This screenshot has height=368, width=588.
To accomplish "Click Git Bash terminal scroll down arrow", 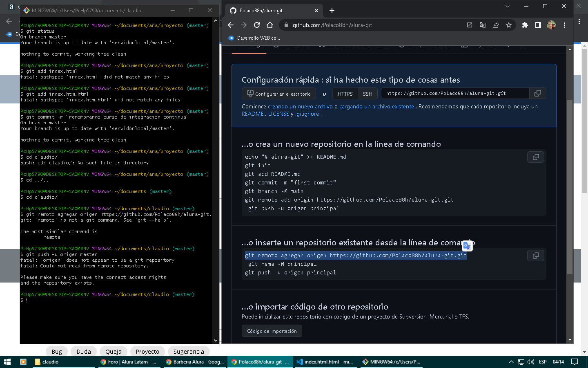I will pyautogui.click(x=216, y=340).
